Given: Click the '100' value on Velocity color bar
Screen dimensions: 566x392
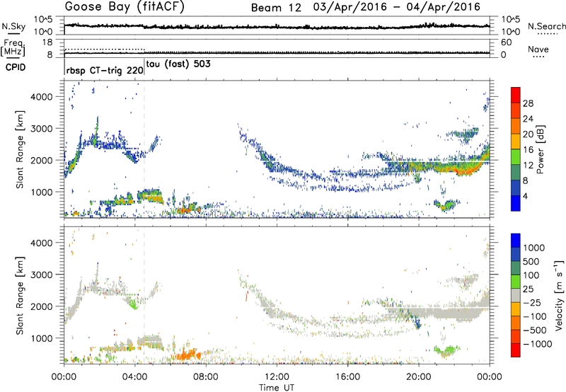Looking at the screenshot, I should click(x=531, y=275).
